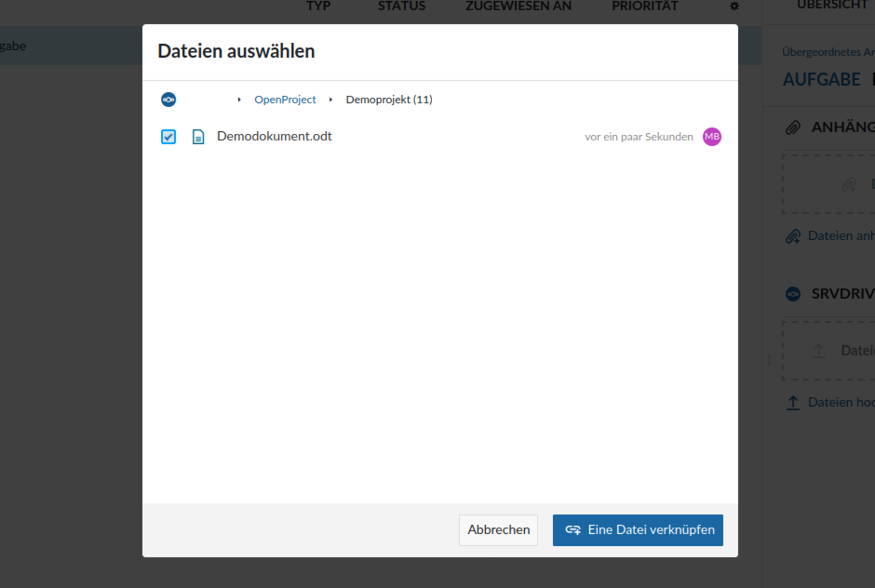Screen dimensions: 875x588
Task: Click the SRVDRIVE storage icon in the sidebar
Action: tap(792, 293)
